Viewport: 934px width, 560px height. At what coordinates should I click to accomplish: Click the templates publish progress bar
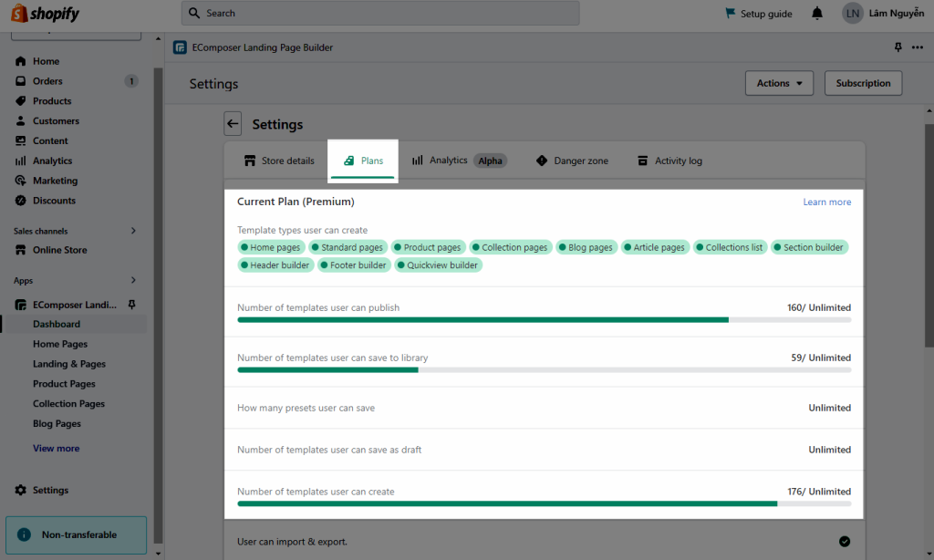(544, 320)
